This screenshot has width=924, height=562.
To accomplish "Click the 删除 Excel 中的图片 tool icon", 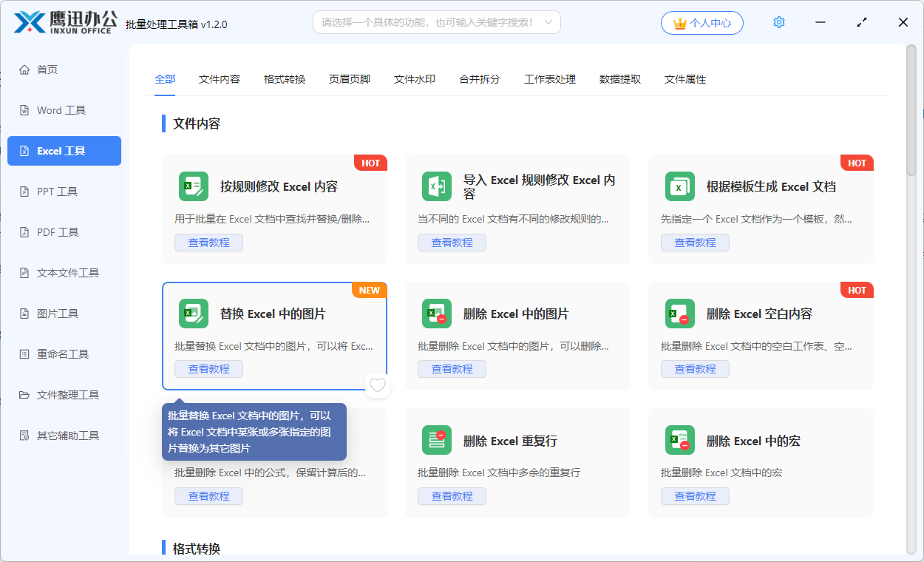I will point(437,314).
